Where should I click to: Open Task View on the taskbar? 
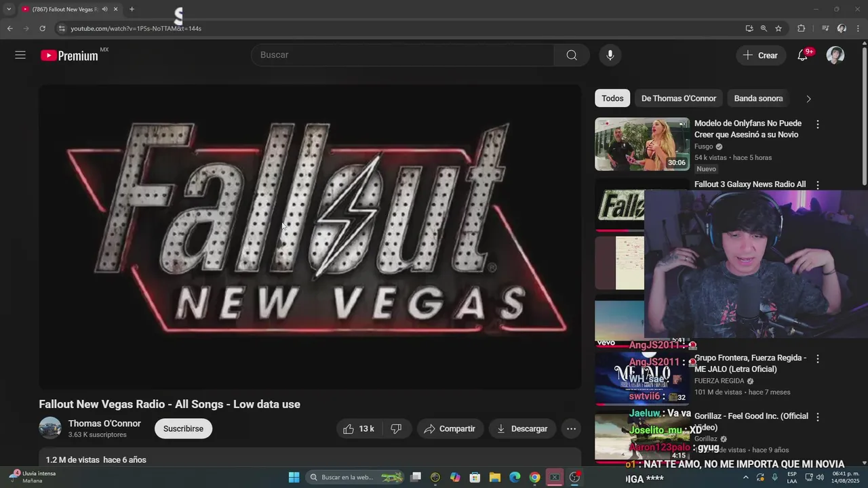(416, 477)
